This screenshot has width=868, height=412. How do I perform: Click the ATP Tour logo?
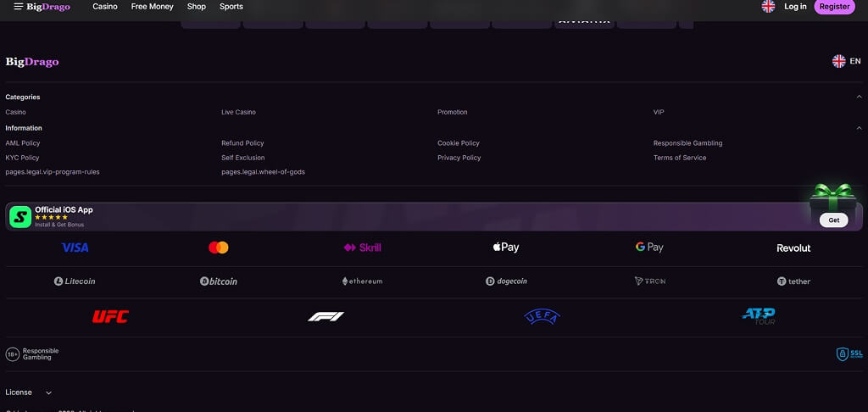[x=759, y=316]
